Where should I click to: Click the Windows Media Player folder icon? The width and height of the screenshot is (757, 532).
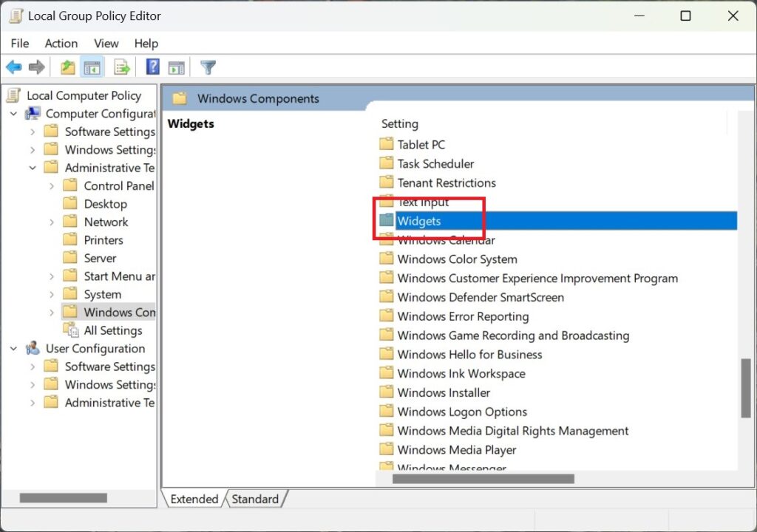pos(386,449)
